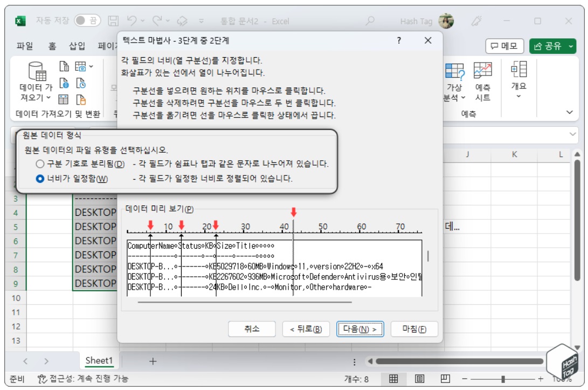Screen dimensions: 588x390
Task: Select 너비가 일정함 radio option
Action: coord(40,179)
